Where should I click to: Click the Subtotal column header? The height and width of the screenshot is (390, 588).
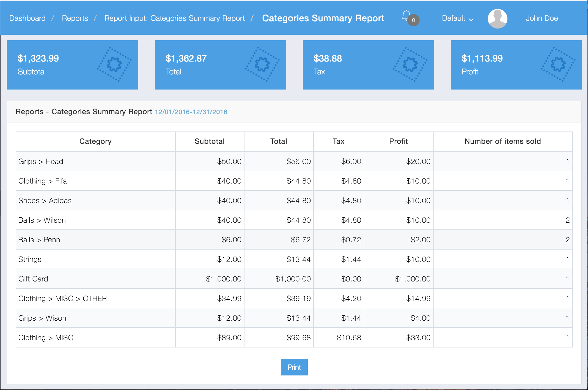[x=210, y=141]
